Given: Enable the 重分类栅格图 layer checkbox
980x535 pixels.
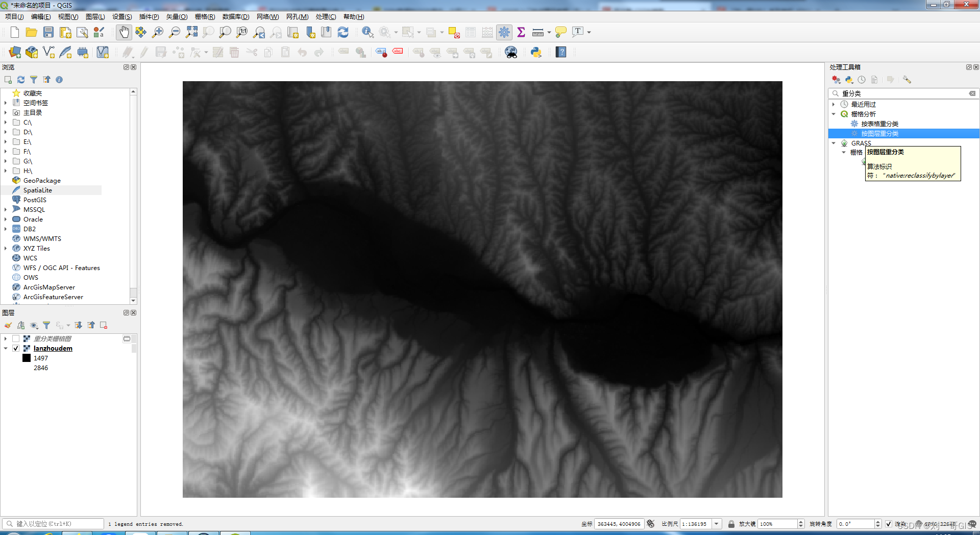Looking at the screenshot, I should (16, 338).
